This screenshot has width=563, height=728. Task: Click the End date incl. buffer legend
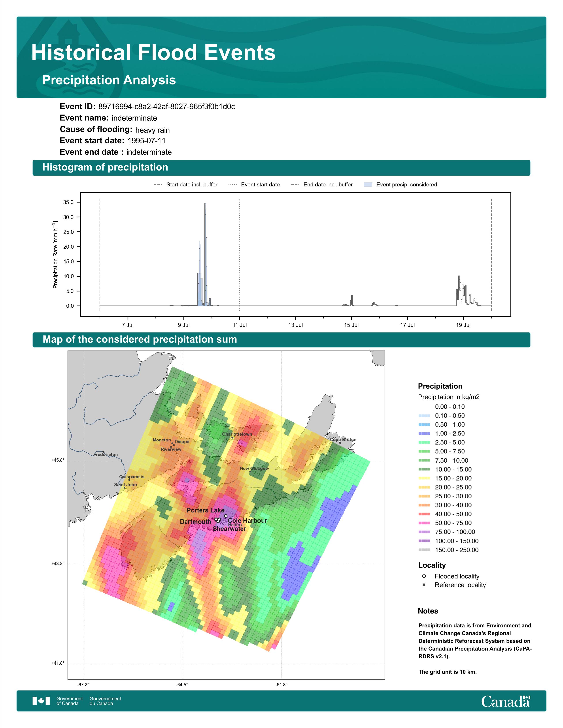pos(322,185)
